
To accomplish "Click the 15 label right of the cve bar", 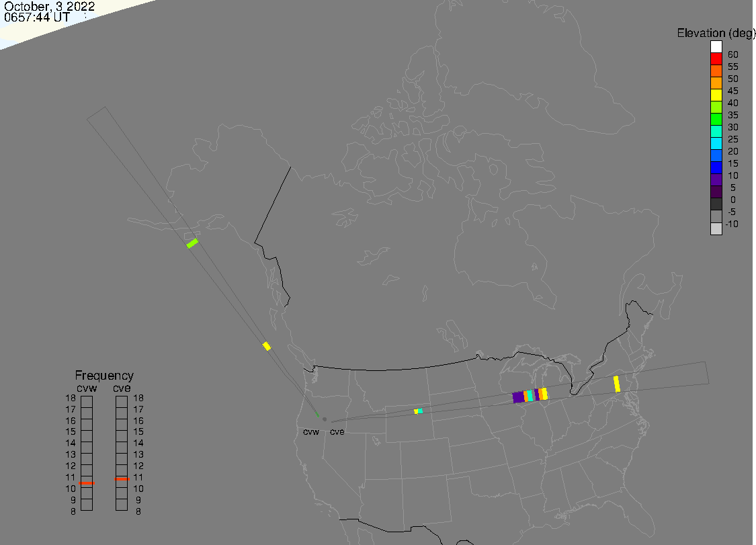I will pyautogui.click(x=138, y=431).
